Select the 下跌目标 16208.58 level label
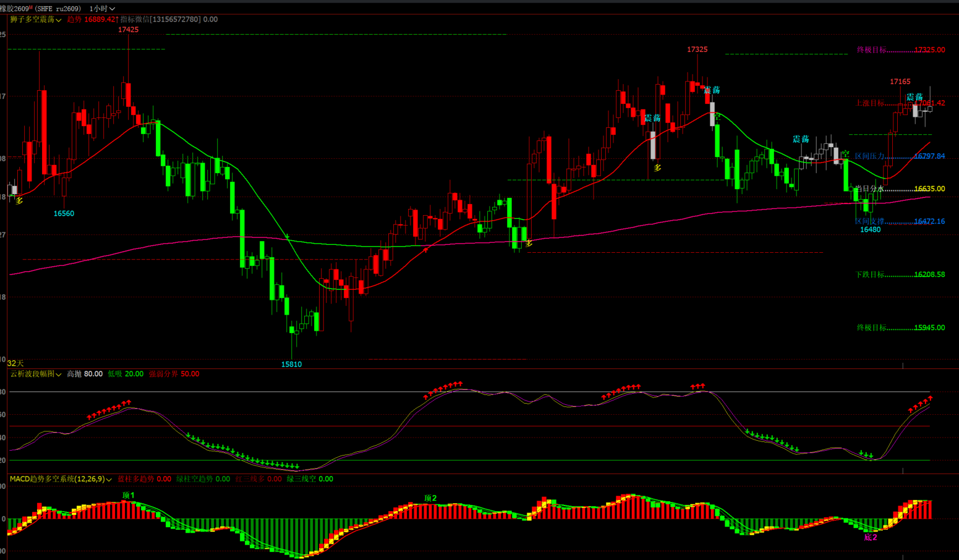 [900, 274]
